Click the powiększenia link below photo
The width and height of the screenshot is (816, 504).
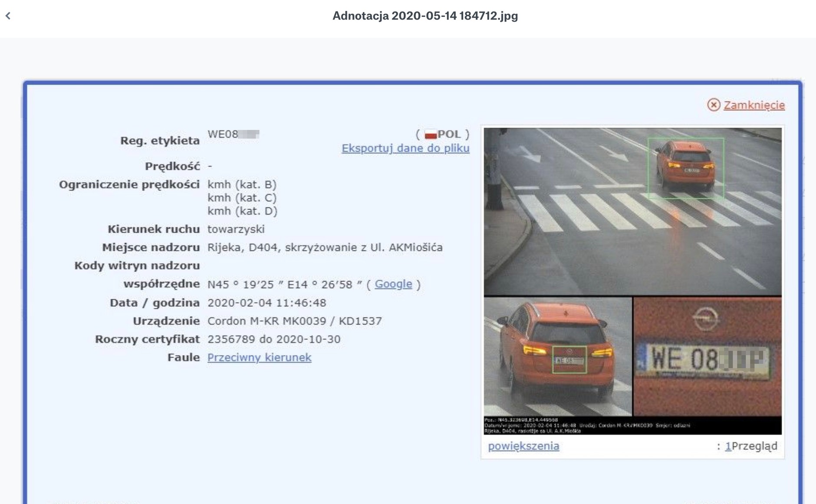click(523, 446)
